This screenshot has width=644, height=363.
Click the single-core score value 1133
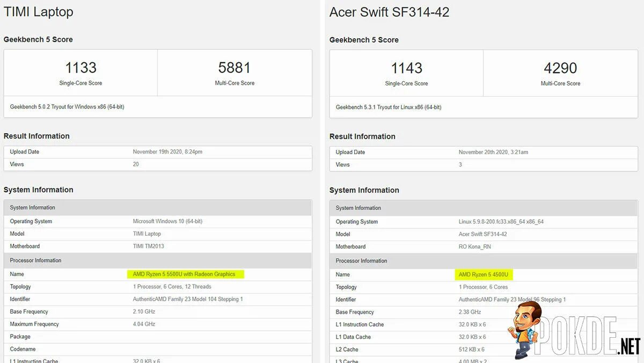[x=80, y=68]
